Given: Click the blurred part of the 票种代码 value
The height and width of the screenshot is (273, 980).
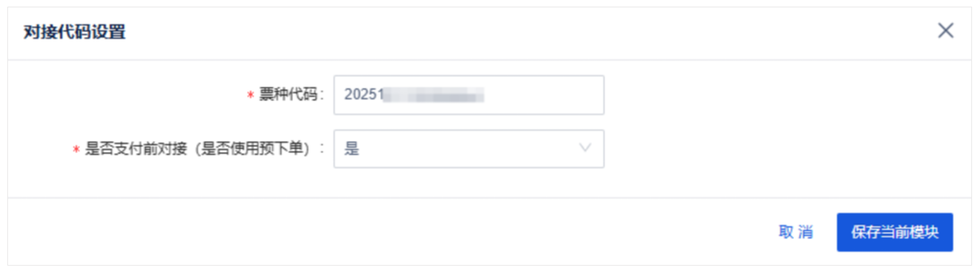Looking at the screenshot, I should (434, 95).
